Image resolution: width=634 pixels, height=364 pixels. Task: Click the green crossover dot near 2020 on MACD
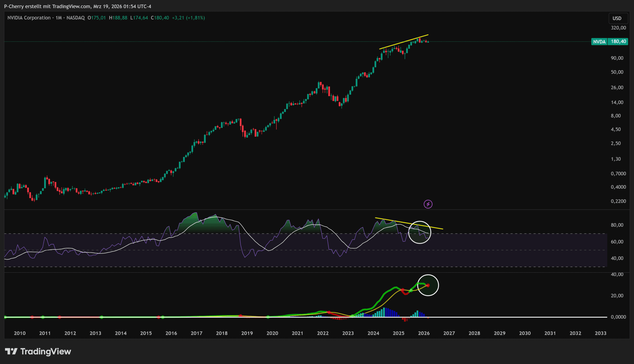tap(268, 317)
